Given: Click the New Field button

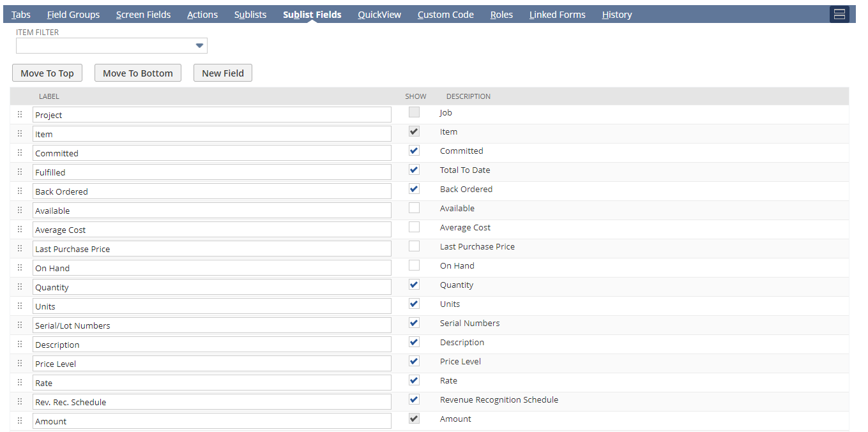Looking at the screenshot, I should point(222,72).
